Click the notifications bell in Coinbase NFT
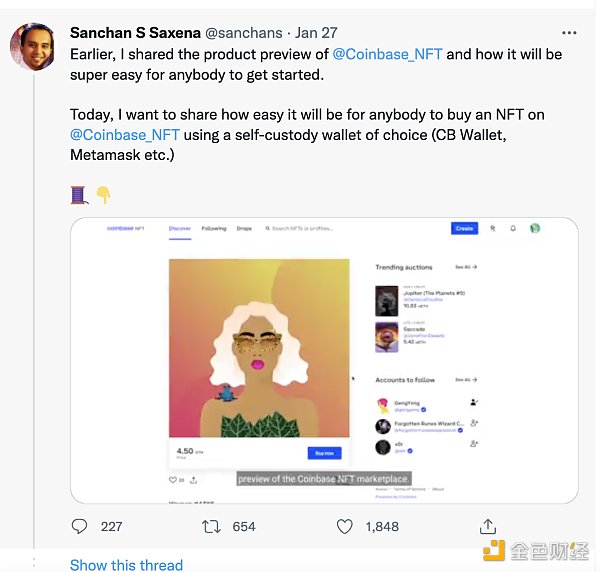Viewport: 600px width, 572px height. click(x=513, y=229)
